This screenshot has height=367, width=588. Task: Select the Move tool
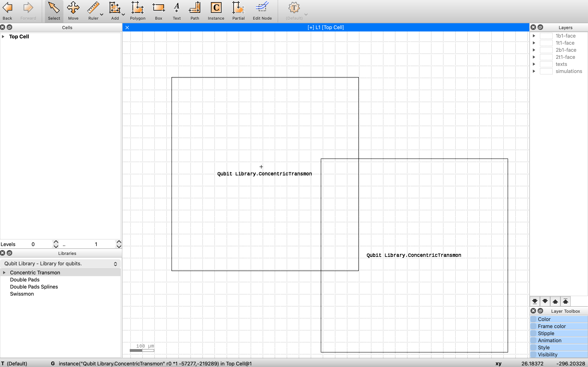(73, 11)
